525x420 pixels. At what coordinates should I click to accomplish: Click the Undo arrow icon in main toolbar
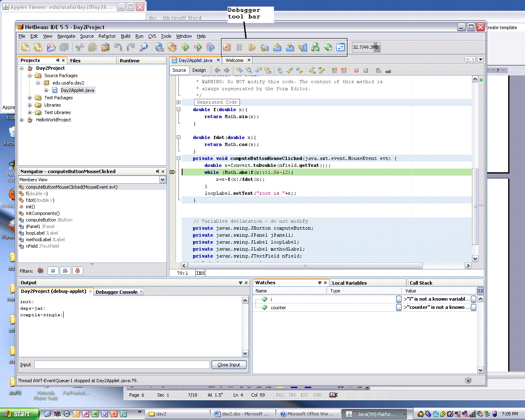click(x=118, y=47)
